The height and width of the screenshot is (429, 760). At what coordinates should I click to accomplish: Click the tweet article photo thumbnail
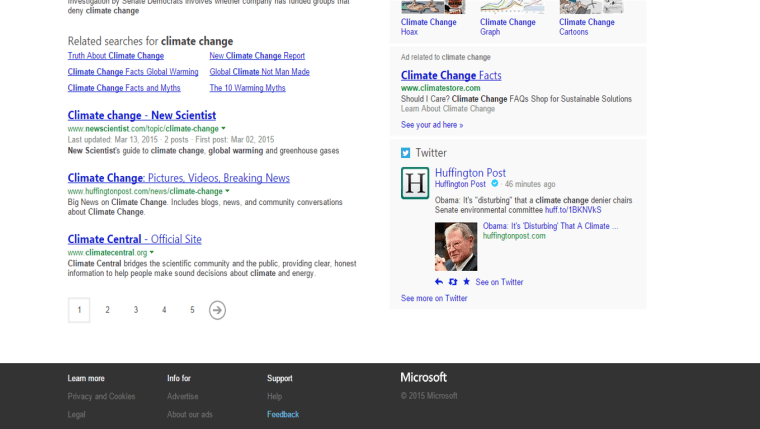tap(456, 246)
